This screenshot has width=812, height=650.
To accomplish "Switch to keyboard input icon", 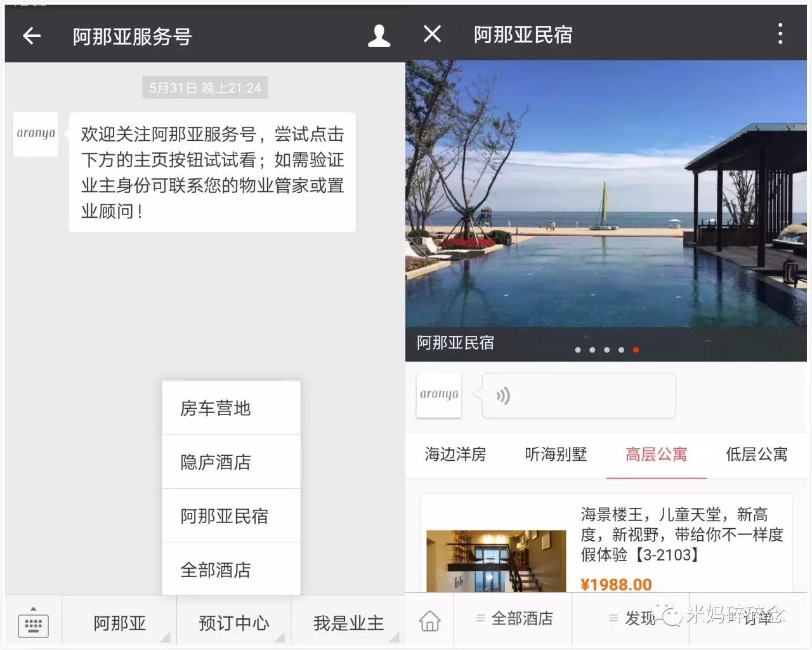I will 34,622.
